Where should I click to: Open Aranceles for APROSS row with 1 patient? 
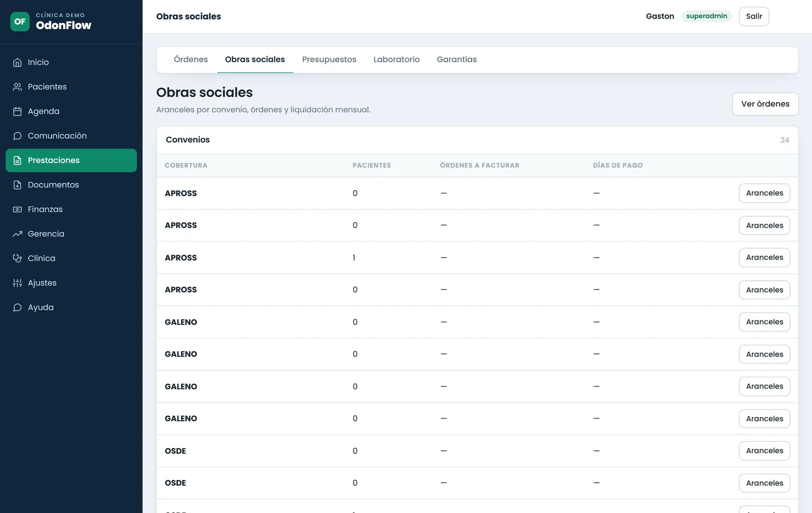[764, 258]
